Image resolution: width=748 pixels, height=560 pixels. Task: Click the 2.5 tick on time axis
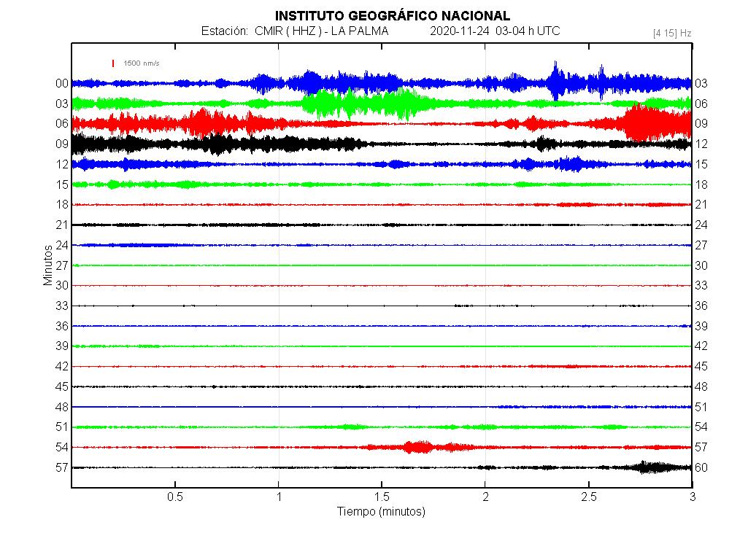[588, 497]
